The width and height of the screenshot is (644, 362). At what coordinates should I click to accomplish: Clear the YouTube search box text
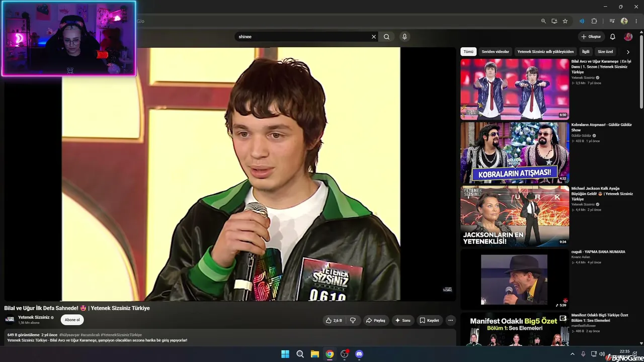374,37
